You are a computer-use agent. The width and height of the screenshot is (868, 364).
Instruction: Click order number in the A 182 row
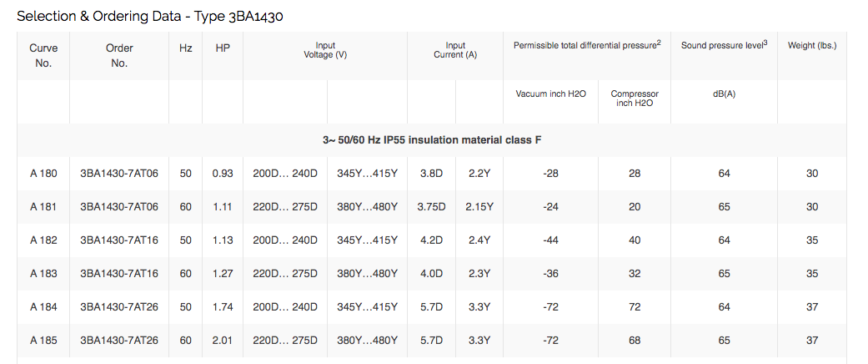coord(119,240)
